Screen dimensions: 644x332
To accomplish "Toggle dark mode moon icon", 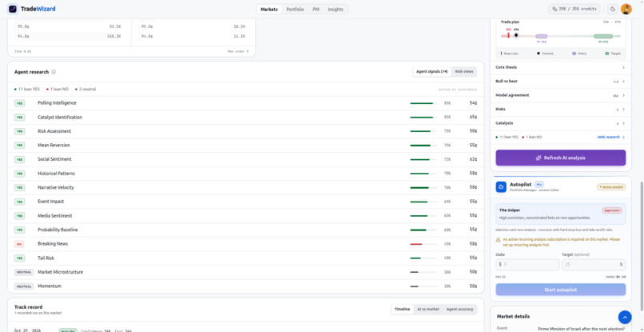I will coord(612,9).
